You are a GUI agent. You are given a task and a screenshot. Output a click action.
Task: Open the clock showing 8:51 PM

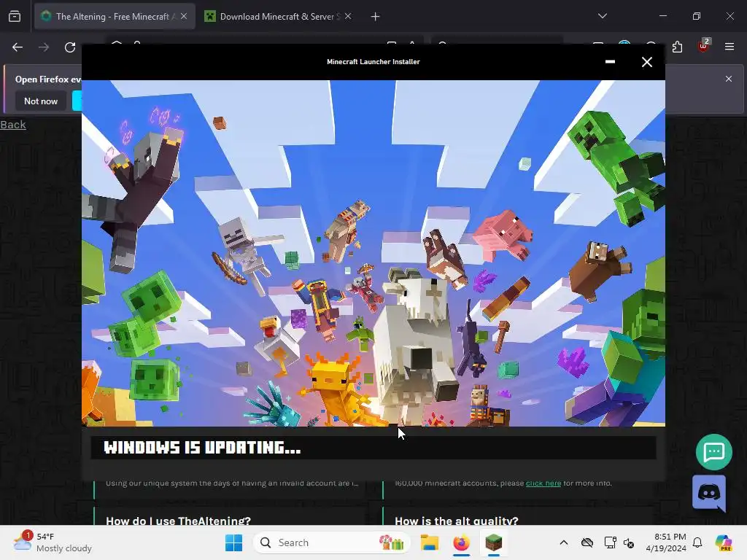coord(666,542)
